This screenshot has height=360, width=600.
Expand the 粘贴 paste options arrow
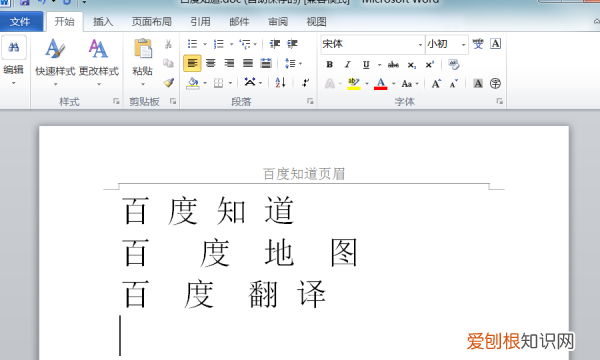(143, 84)
